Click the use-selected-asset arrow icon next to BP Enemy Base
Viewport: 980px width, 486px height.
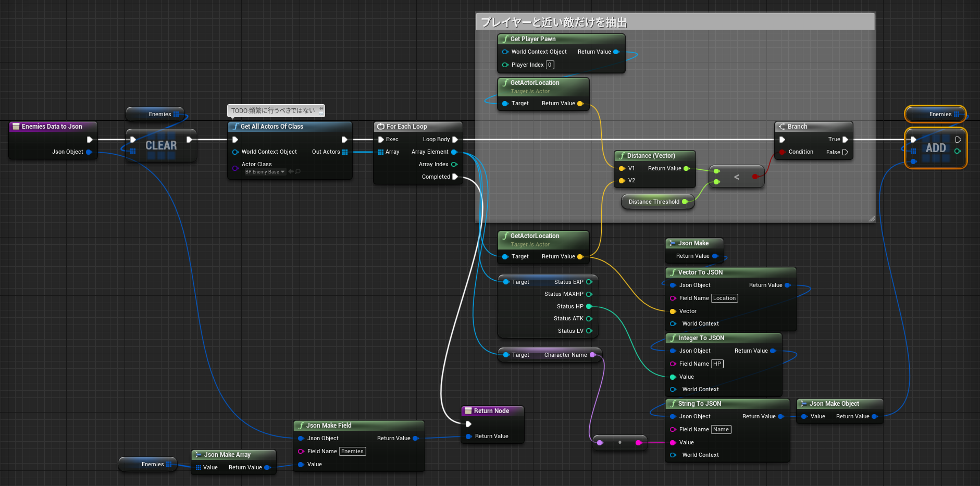291,172
